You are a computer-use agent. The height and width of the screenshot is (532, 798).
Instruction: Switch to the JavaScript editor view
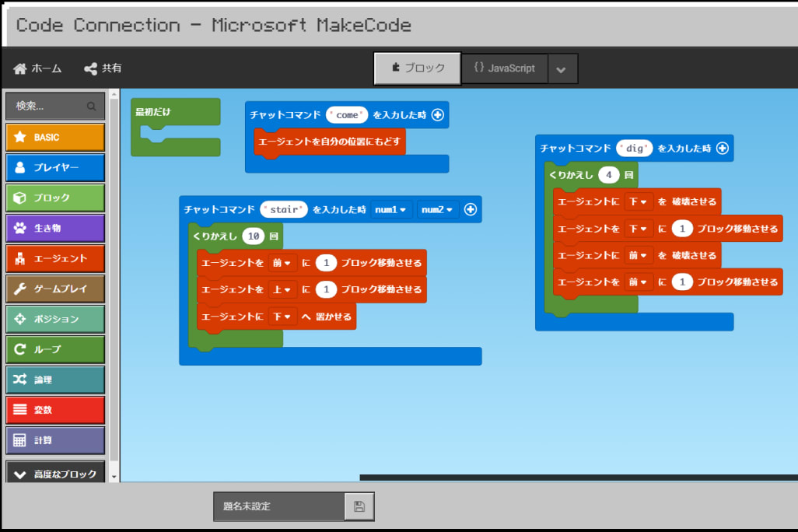coord(504,68)
